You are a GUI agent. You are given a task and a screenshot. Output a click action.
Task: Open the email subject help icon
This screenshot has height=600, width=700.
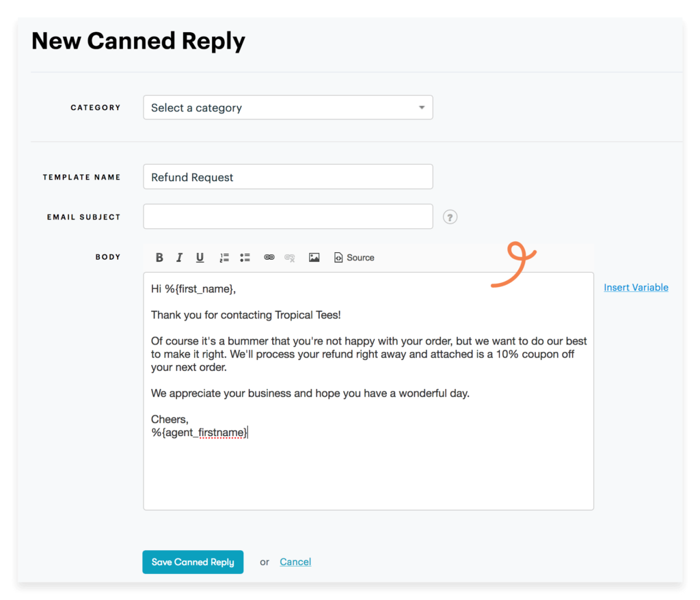[x=450, y=217]
